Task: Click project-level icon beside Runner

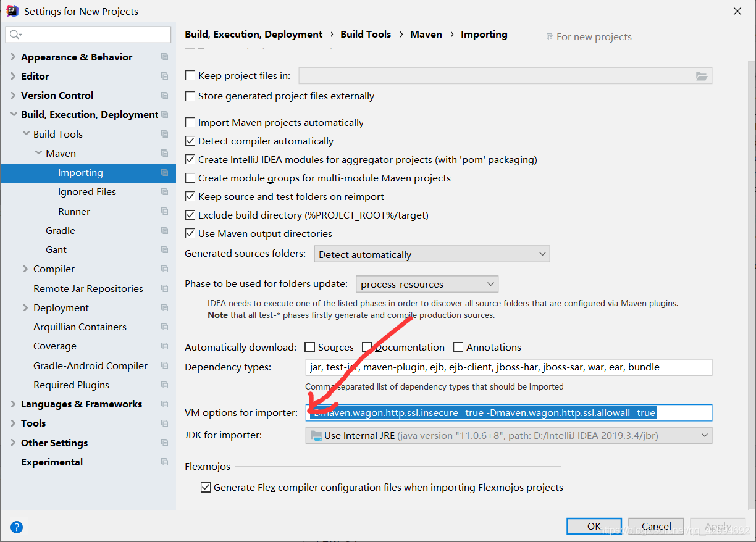Action: [164, 211]
